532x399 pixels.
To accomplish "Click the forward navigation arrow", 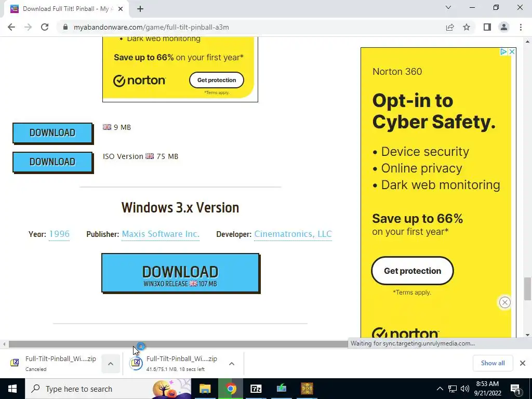I will pyautogui.click(x=28, y=27).
